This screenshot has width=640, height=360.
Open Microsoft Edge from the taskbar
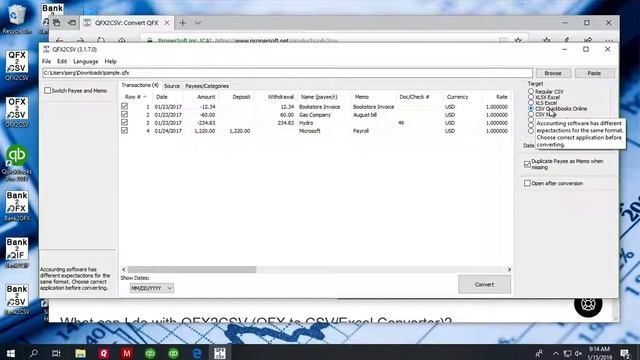tap(197, 353)
